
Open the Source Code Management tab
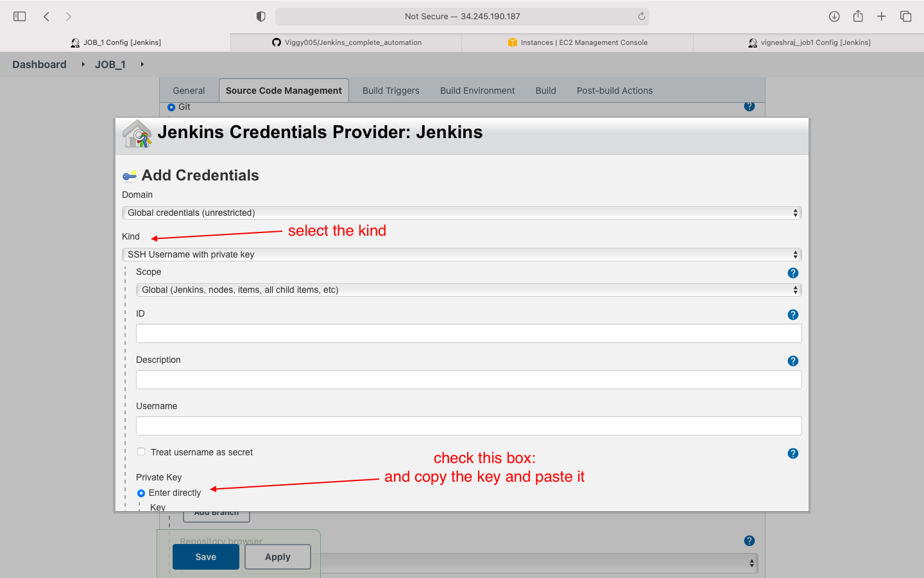point(284,91)
